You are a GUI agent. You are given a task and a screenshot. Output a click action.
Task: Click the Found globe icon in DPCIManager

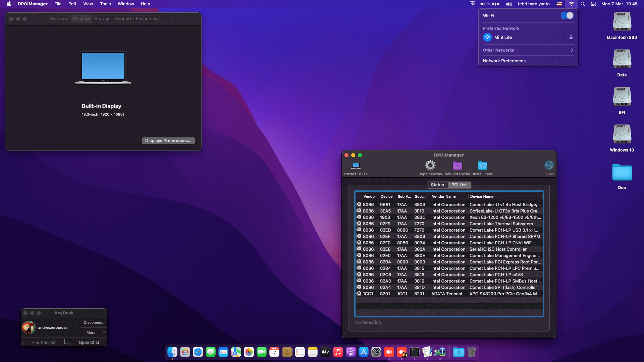549,165
